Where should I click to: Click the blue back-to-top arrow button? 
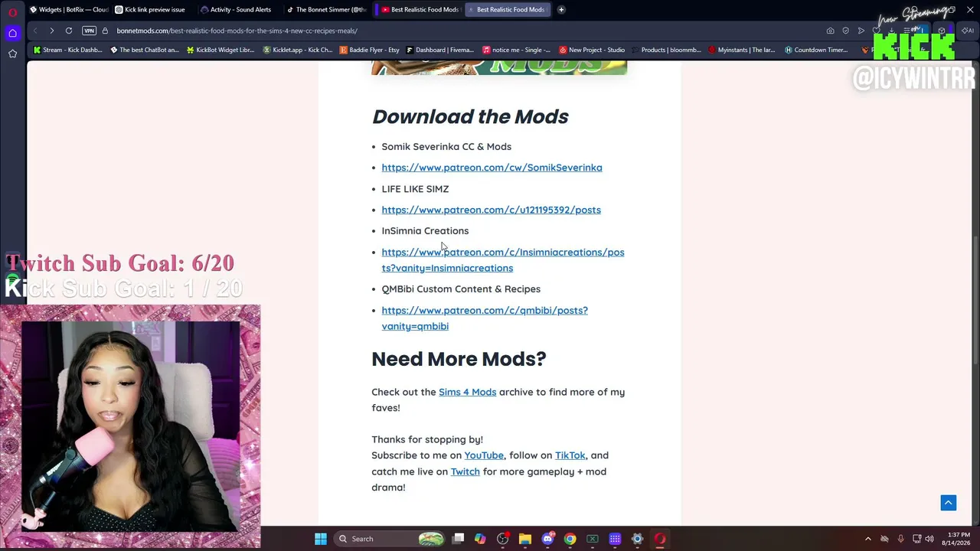click(948, 503)
